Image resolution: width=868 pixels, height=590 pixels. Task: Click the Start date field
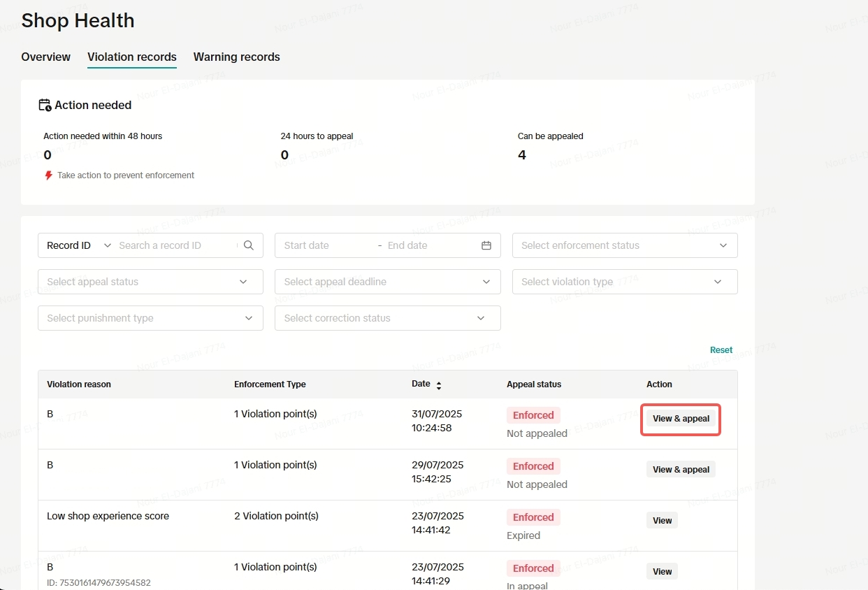(x=326, y=245)
